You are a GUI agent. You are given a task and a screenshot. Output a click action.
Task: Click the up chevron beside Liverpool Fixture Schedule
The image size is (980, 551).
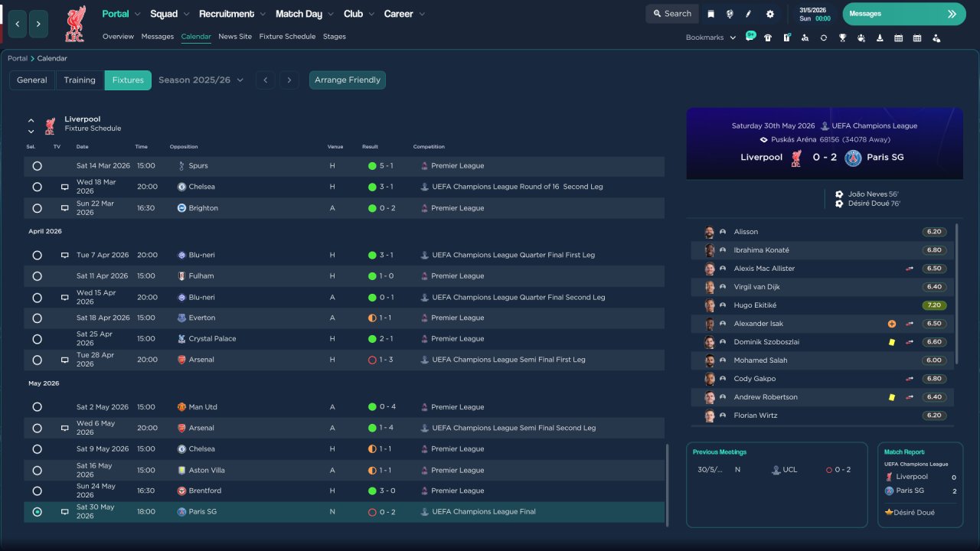[x=31, y=120]
